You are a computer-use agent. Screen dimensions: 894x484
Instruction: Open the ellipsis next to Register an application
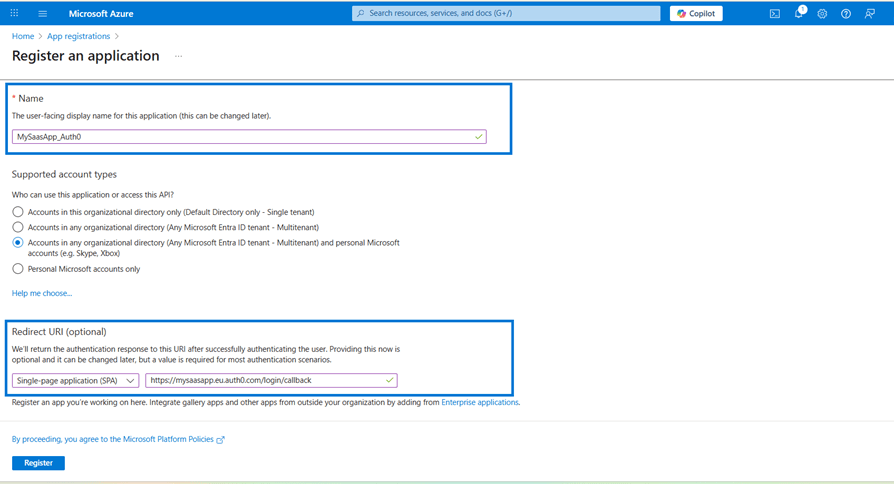[178, 57]
